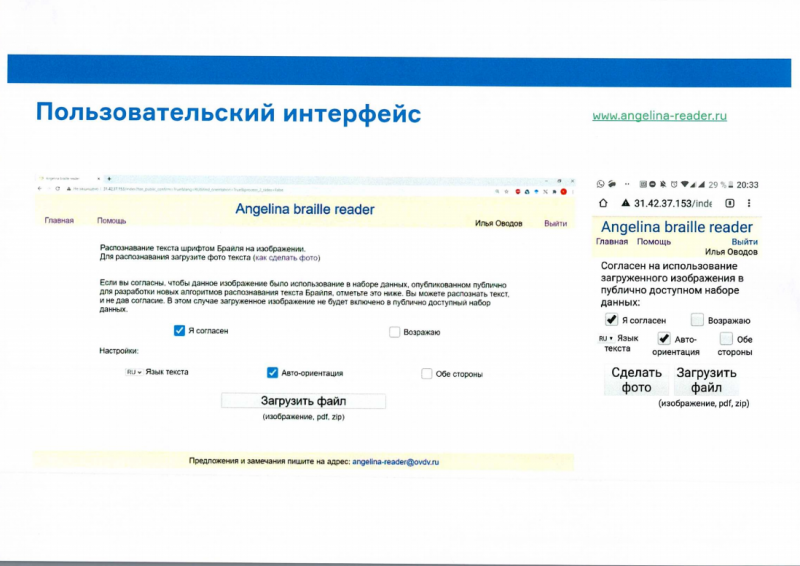800x566 pixels.
Task: Toggle the desktop 'Я согласен' checkbox
Action: tap(179, 331)
